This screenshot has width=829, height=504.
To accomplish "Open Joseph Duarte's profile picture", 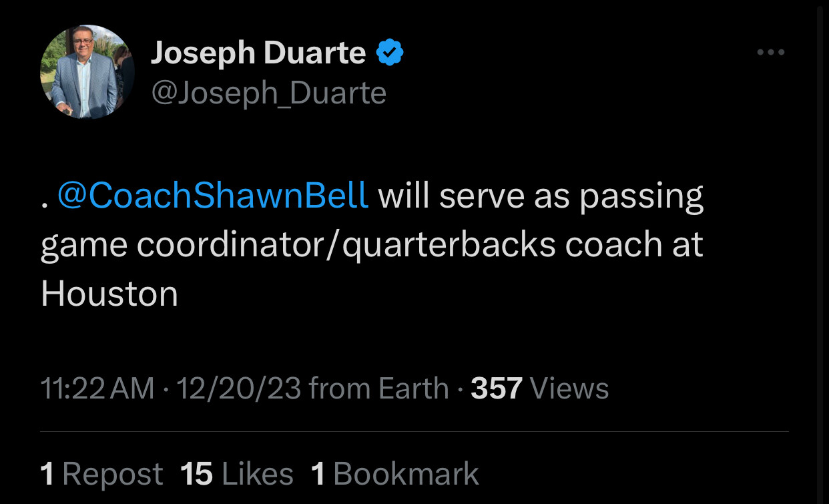I will [87, 72].
